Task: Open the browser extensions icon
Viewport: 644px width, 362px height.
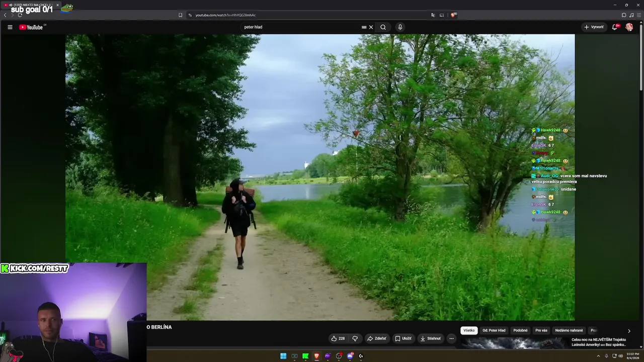Action: tap(624, 15)
